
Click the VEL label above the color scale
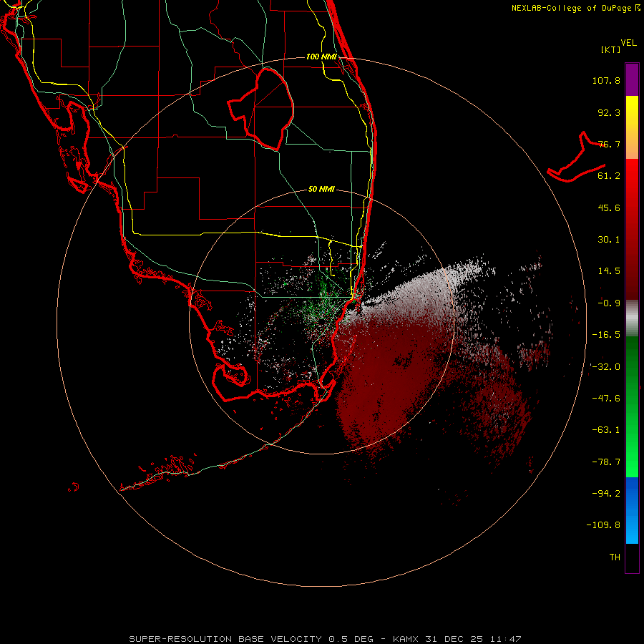click(x=629, y=43)
